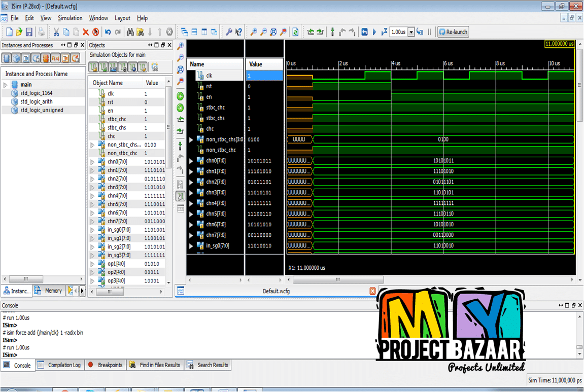Expand the chn0[7:0] bus in the waveform
The height and width of the screenshot is (392, 584).
pyautogui.click(x=191, y=161)
